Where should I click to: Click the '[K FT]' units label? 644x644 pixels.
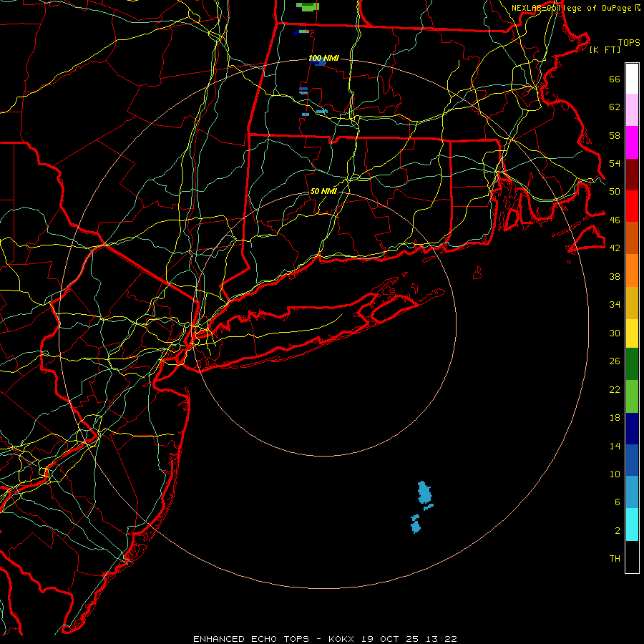pyautogui.click(x=605, y=49)
